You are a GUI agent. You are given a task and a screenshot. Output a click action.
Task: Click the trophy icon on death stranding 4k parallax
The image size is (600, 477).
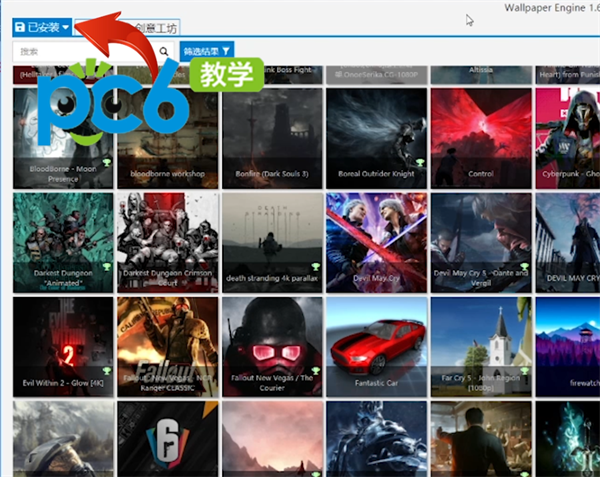[315, 267]
